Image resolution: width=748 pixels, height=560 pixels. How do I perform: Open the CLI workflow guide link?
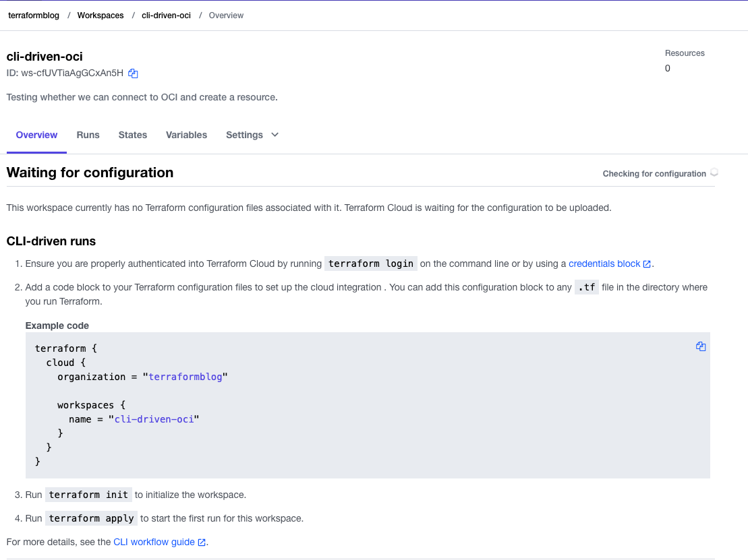(x=154, y=542)
